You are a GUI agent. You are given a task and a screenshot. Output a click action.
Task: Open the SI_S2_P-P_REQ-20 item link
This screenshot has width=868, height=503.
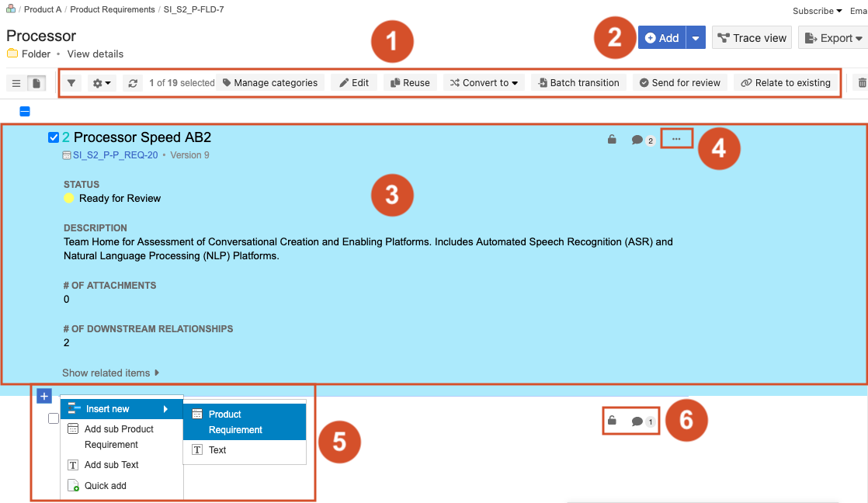115,155
